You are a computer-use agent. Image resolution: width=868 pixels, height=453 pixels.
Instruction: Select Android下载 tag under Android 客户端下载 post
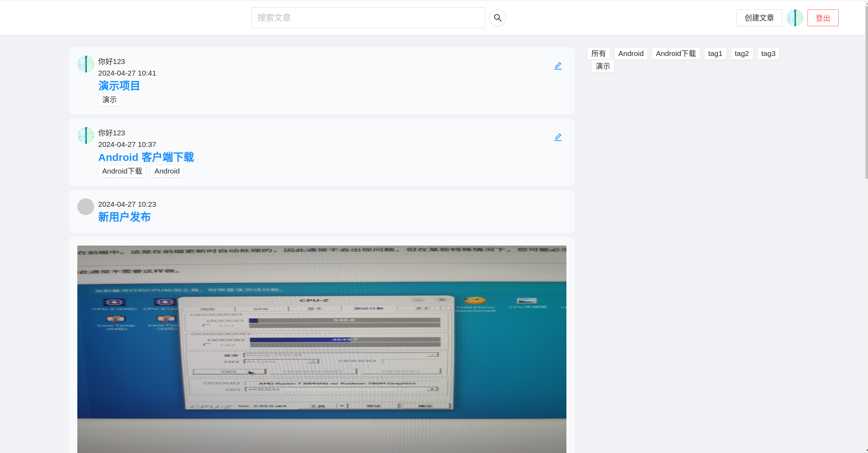coord(122,171)
